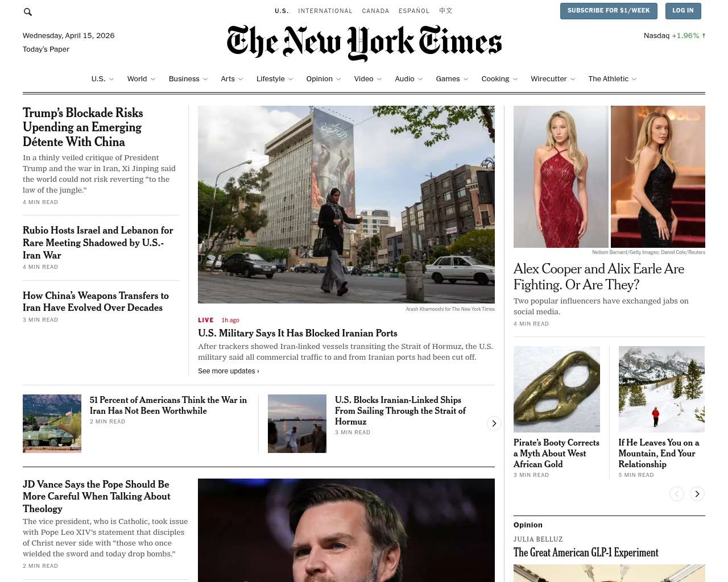Open the pirate gold mask thumbnail
This screenshot has height=582, width=728.
[x=557, y=389]
